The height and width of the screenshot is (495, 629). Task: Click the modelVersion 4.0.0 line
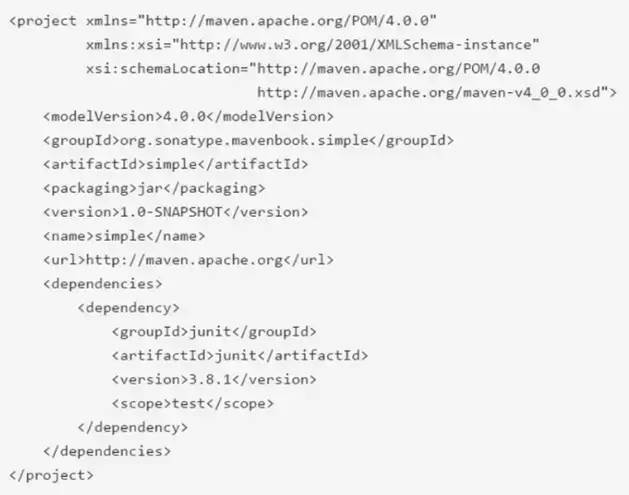(189, 117)
